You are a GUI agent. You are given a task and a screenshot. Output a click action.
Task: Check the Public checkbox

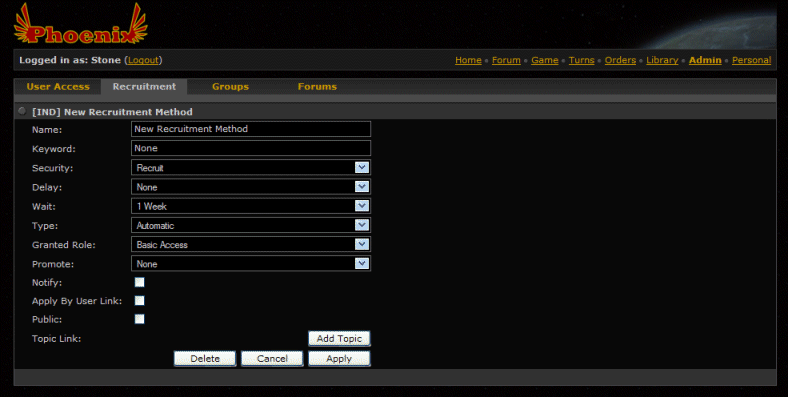[140, 319]
